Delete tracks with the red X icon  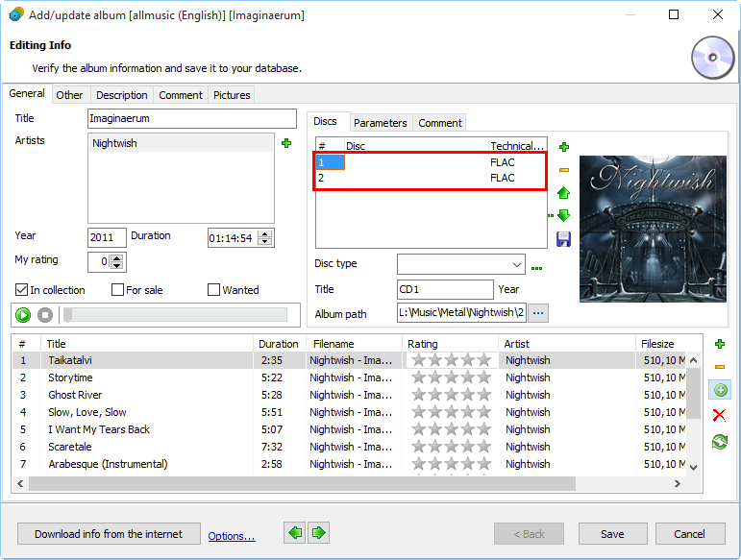click(x=719, y=415)
